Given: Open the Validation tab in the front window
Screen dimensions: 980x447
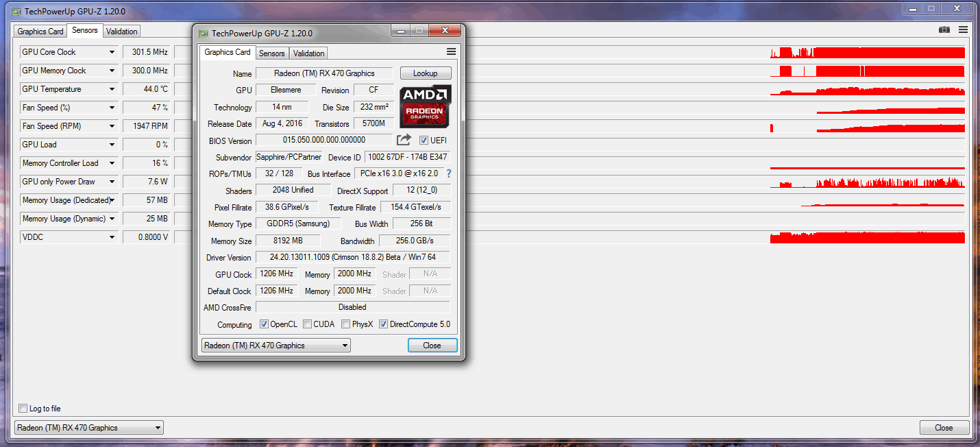Looking at the screenshot, I should click(309, 53).
